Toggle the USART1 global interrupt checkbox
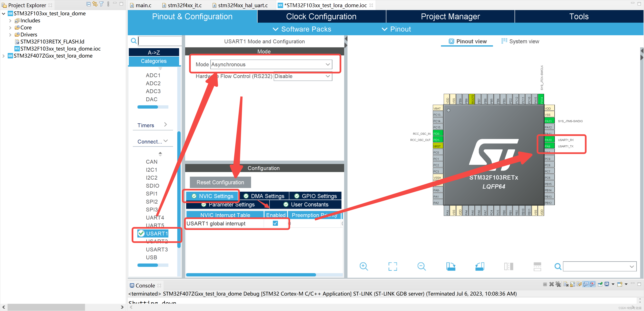 (x=275, y=223)
